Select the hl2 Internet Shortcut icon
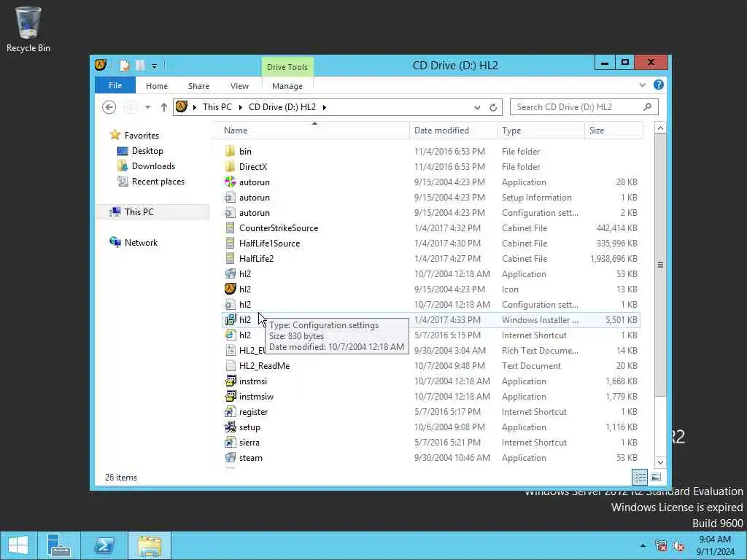Screen dimensions: 747x560 [x=230, y=335]
